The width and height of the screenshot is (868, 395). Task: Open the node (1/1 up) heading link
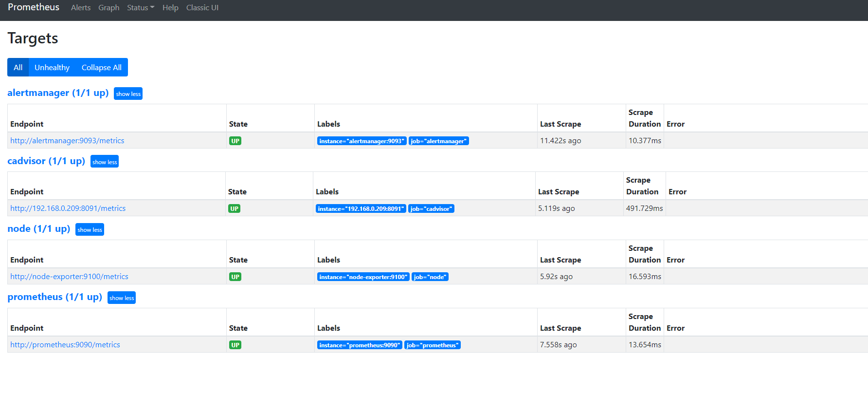pyautogui.click(x=39, y=228)
